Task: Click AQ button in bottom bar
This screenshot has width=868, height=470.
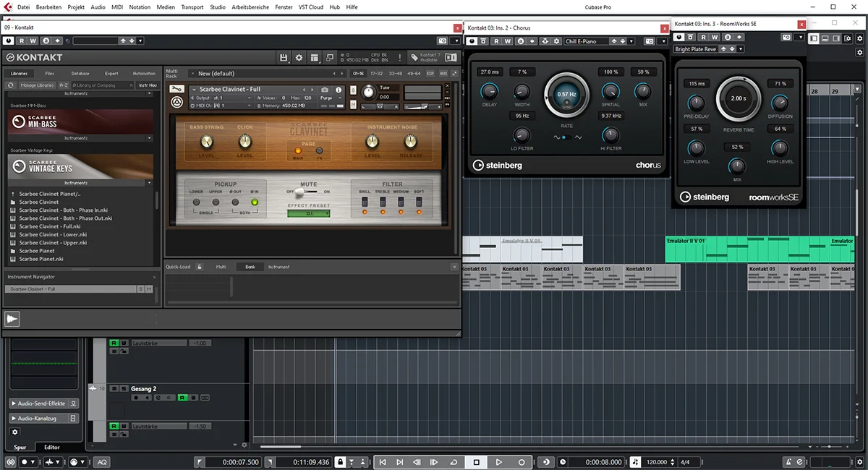Action: pos(102,462)
